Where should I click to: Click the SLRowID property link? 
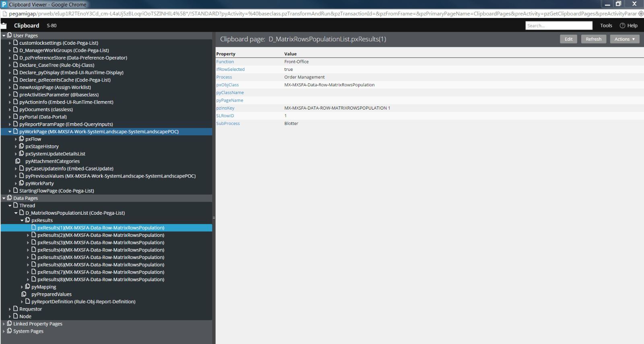225,116
